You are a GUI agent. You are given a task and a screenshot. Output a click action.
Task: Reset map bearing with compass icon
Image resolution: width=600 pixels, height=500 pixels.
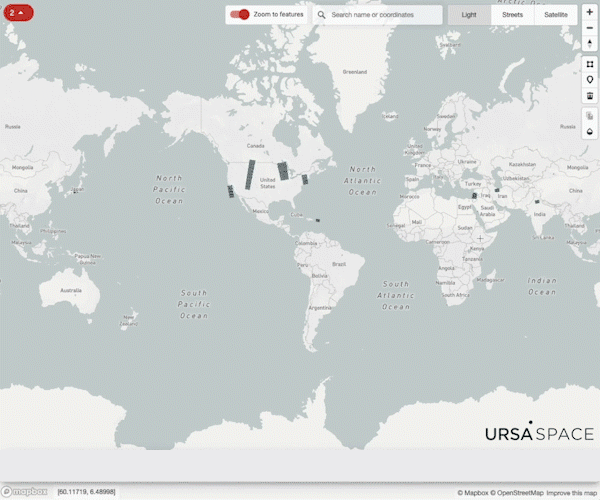click(x=589, y=44)
